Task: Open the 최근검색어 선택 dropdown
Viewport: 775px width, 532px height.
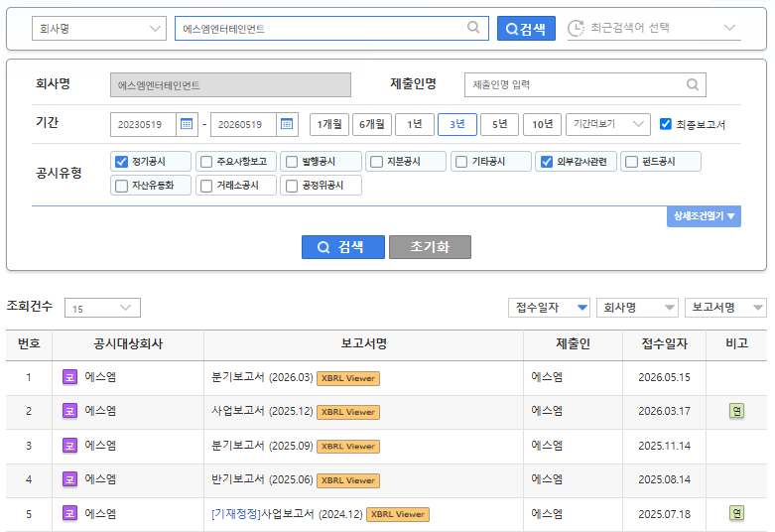Action: 654,28
